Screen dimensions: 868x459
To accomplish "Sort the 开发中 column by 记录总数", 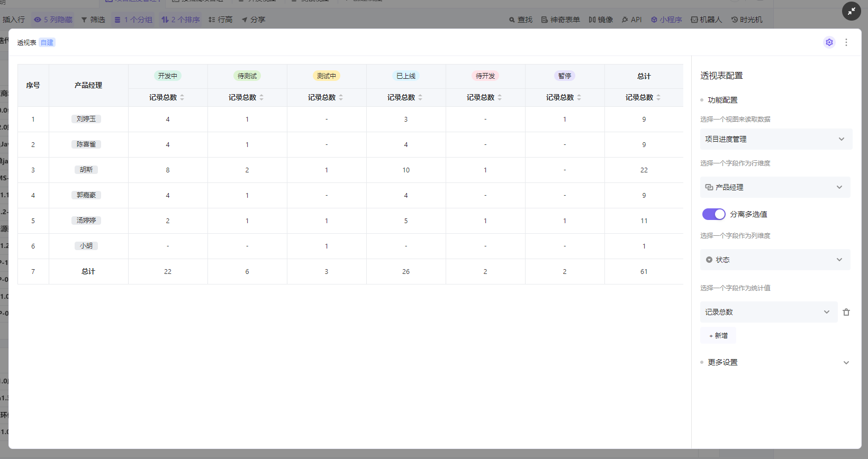I will pos(182,97).
